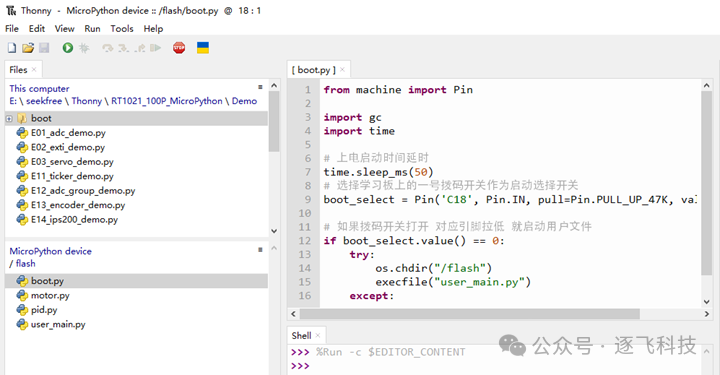Click the Save disk icon
The width and height of the screenshot is (720, 375).
44,48
